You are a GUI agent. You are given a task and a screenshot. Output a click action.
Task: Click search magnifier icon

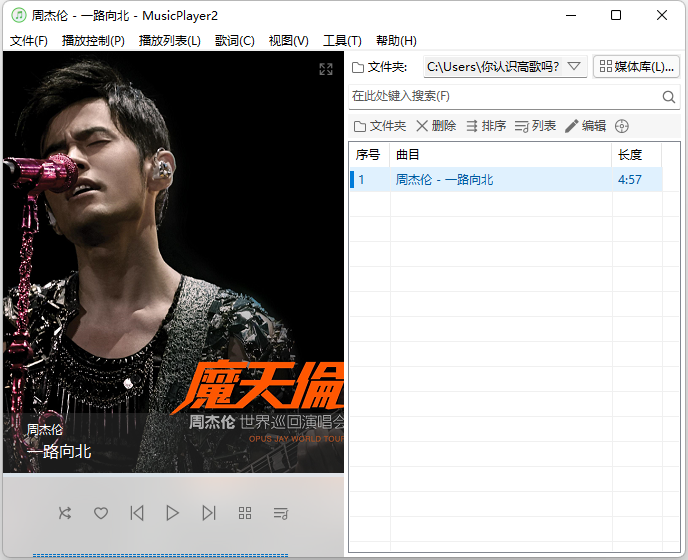click(x=669, y=97)
